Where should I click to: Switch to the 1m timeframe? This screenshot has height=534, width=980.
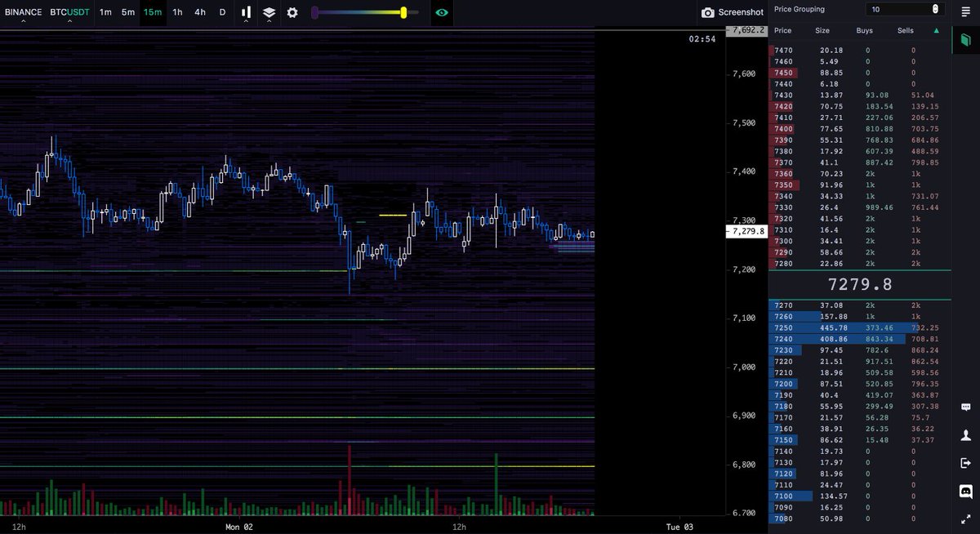click(105, 12)
